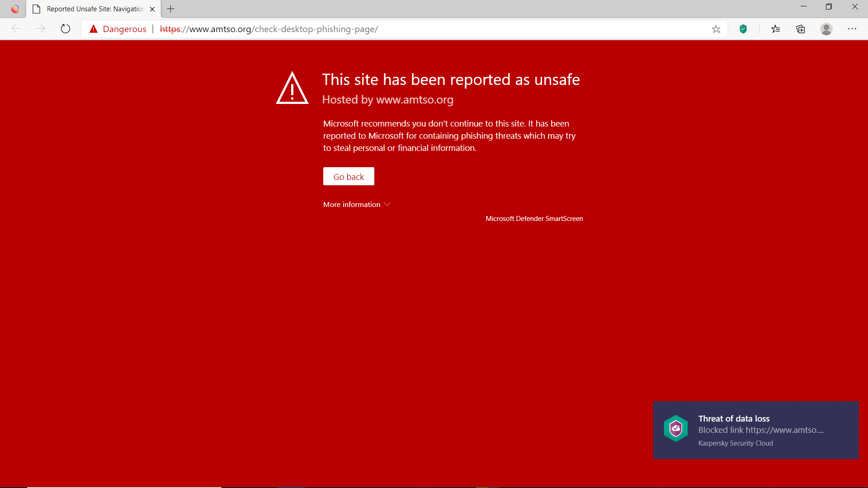This screenshot has height=488, width=868.
Task: Add page to favorites star icon
Action: [x=716, y=29]
